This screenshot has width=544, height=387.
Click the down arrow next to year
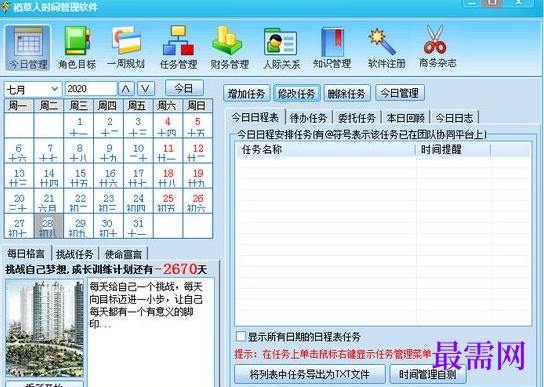pyautogui.click(x=146, y=89)
